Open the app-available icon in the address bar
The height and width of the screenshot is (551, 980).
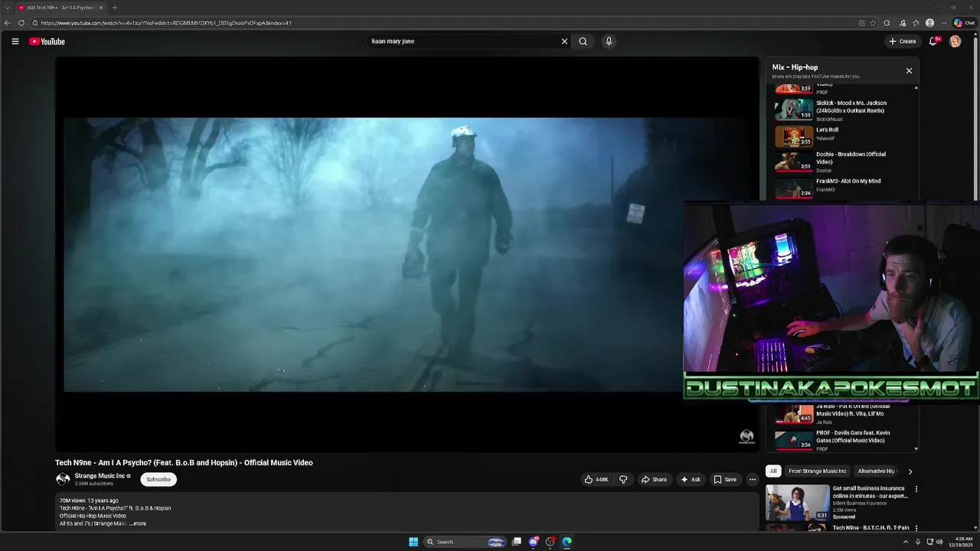point(862,23)
